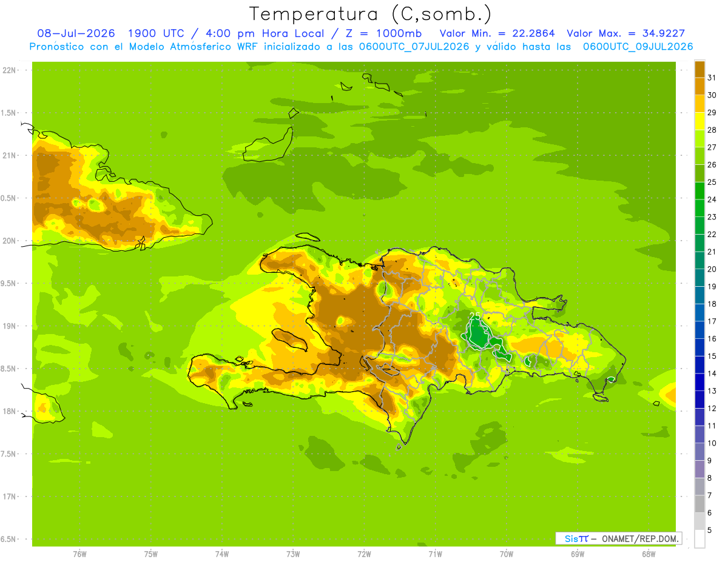Click the yellow swatch between 28 and 29
The height and width of the screenshot is (562, 728).
(x=699, y=121)
